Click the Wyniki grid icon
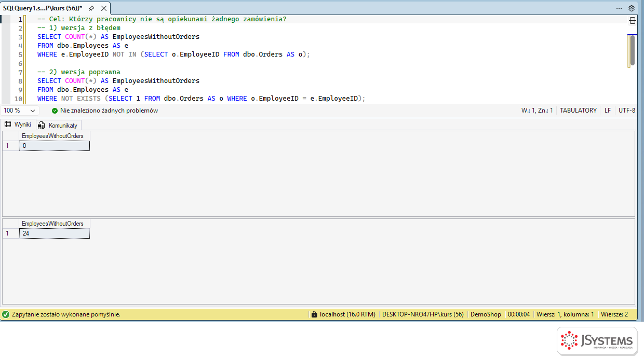This screenshot has height=359, width=644. click(8, 125)
